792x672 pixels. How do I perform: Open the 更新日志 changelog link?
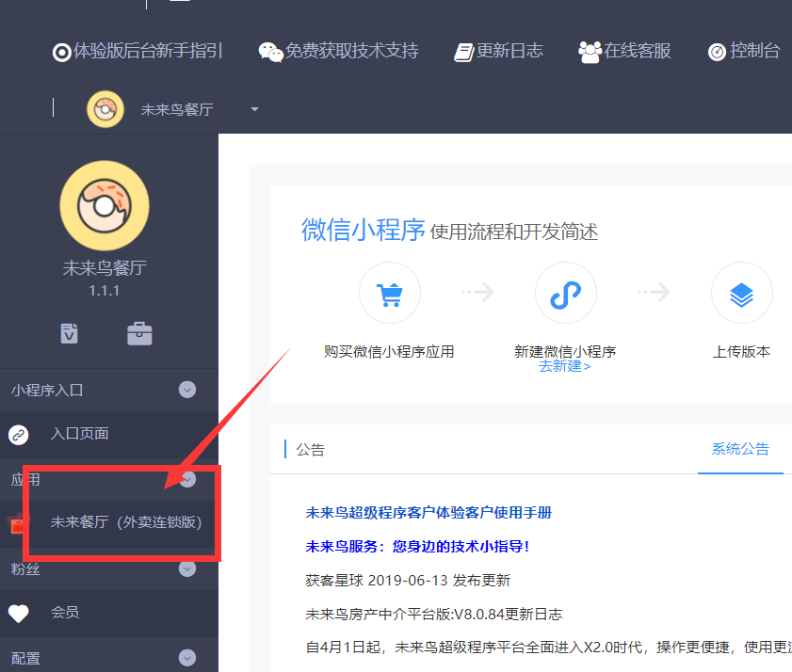(498, 51)
